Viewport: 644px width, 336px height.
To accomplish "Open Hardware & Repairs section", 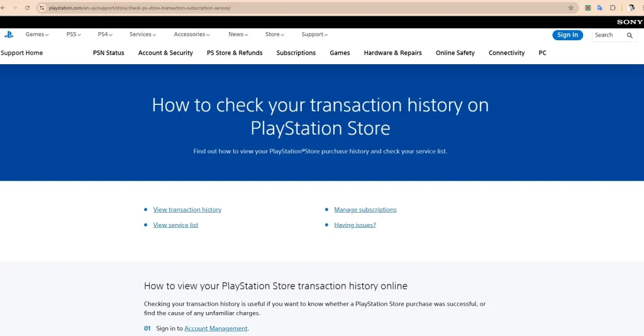I will 392,53.
